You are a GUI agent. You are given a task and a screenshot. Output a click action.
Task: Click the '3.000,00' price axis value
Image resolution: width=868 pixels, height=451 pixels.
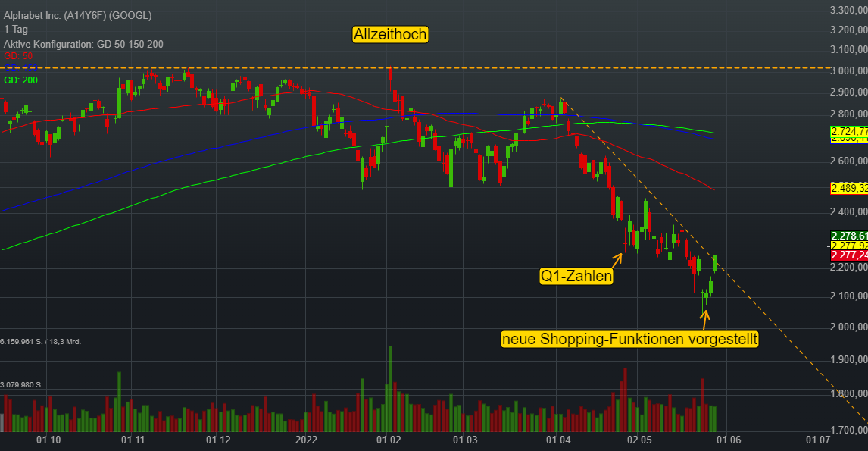tap(848, 71)
